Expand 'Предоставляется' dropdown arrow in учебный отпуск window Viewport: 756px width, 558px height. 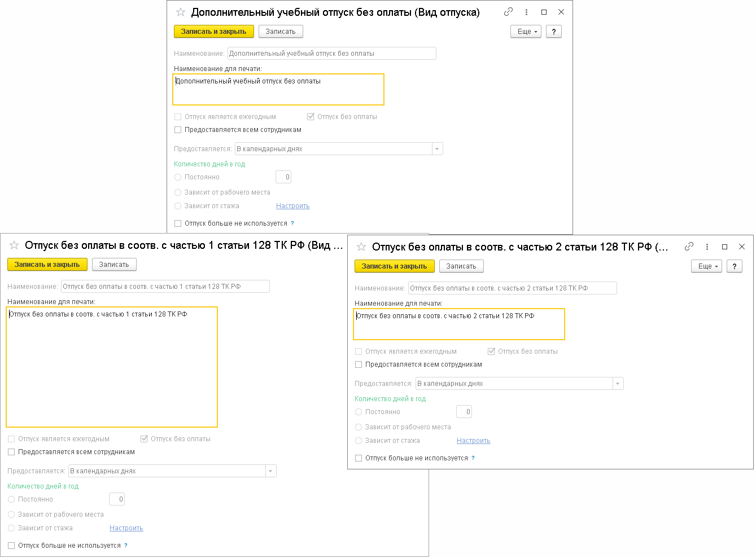pos(438,149)
